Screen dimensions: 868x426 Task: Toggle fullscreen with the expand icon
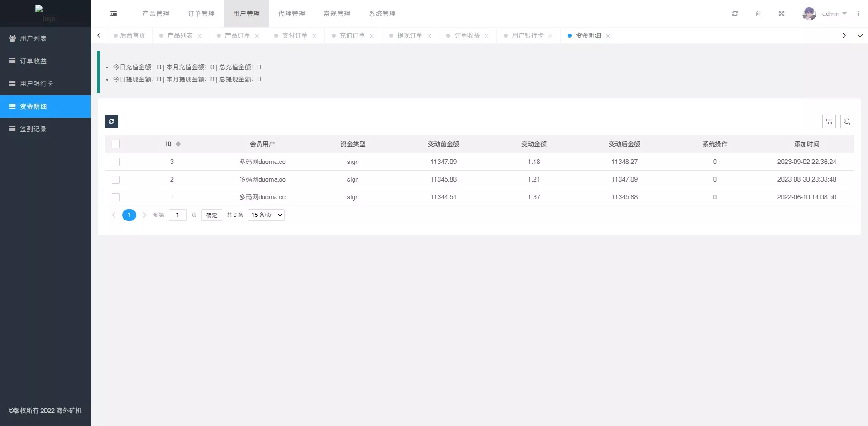coord(781,14)
